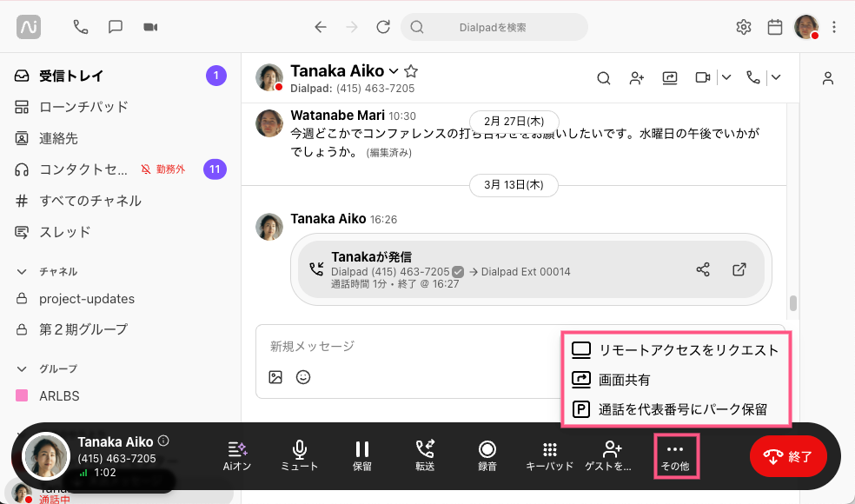
Task: Open the キーパッド dial pad
Action: 550,456
